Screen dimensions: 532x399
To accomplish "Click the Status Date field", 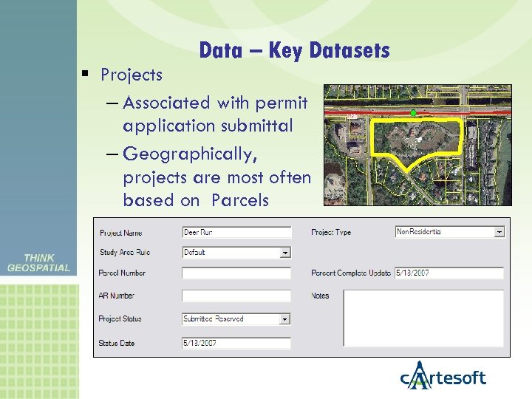I will point(236,343).
